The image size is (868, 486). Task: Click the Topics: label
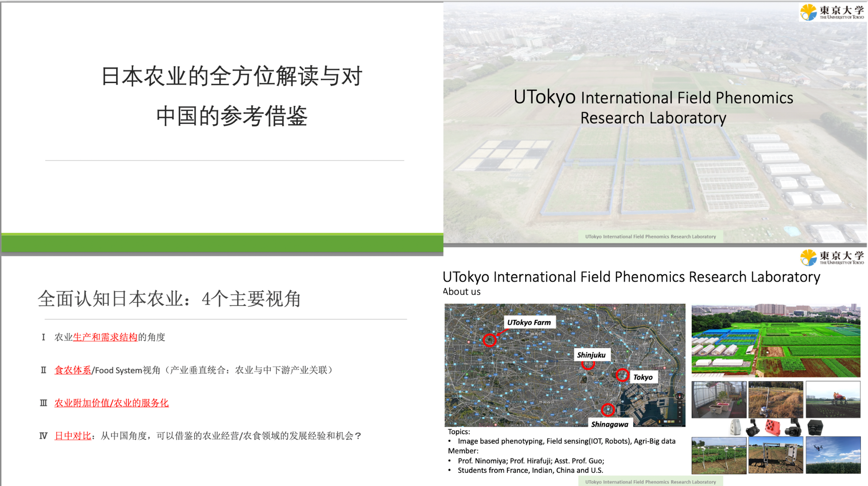coord(459,432)
